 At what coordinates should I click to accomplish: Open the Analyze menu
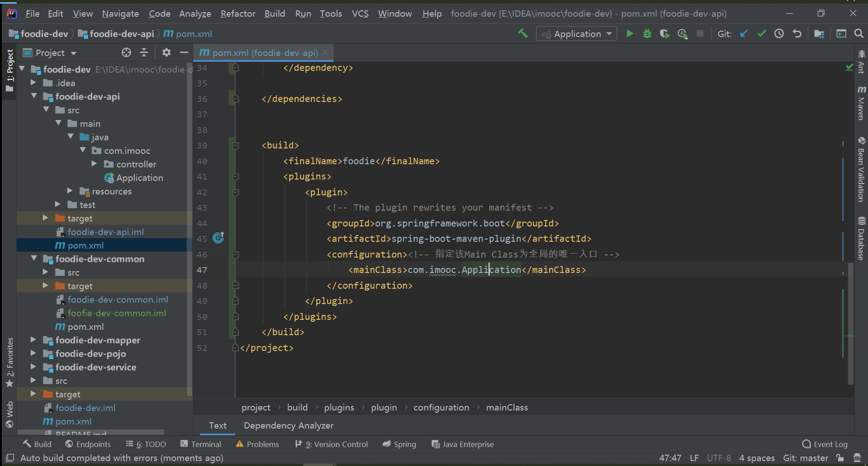point(195,14)
